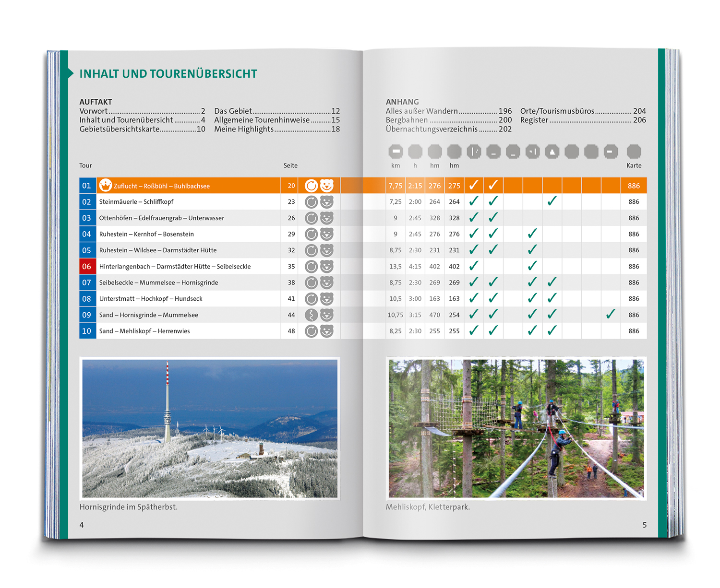720x588 pixels.
Task: Click the rightmost checkmark in the Steinmäuerle row
Action: 552,201
